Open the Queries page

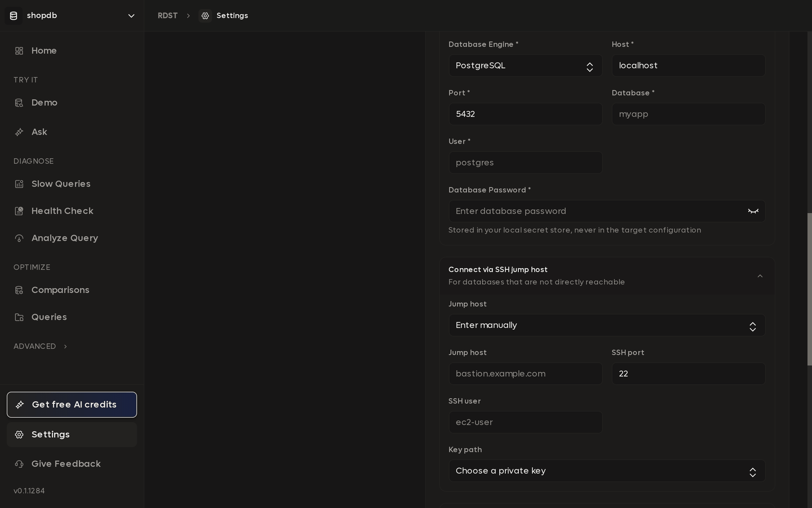coord(72,317)
